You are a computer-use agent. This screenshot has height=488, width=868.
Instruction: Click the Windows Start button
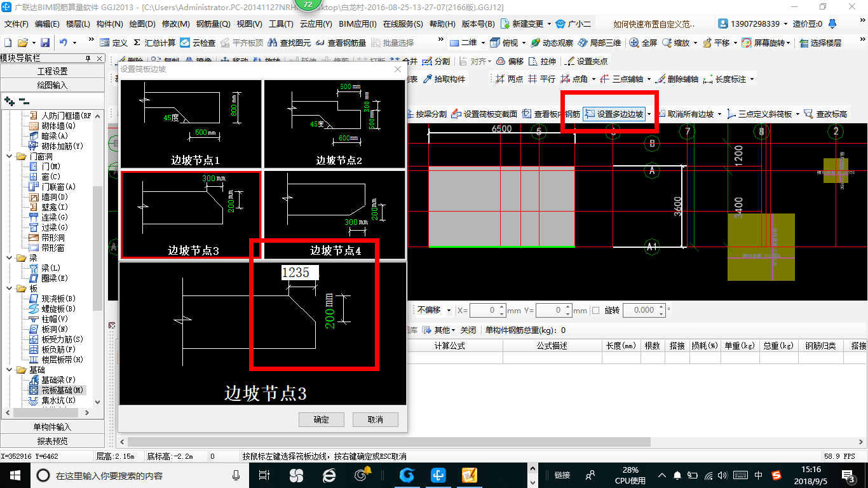[15, 475]
